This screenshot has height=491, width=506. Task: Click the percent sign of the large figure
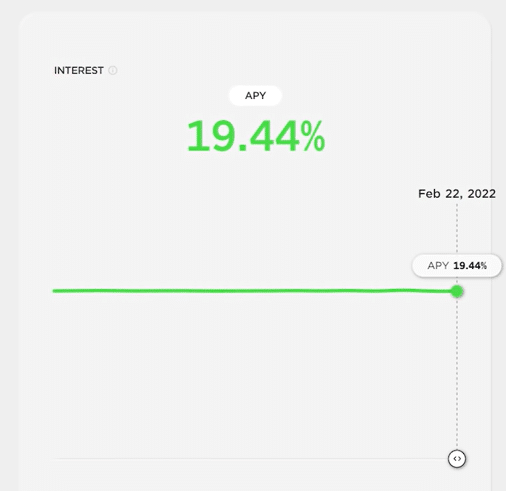pos(313,137)
